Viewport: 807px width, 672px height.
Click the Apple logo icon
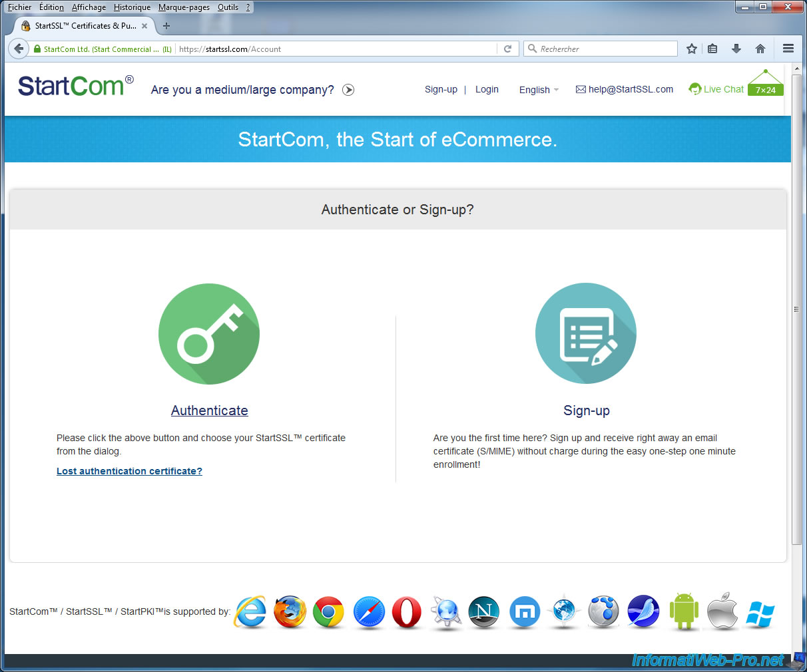(722, 610)
